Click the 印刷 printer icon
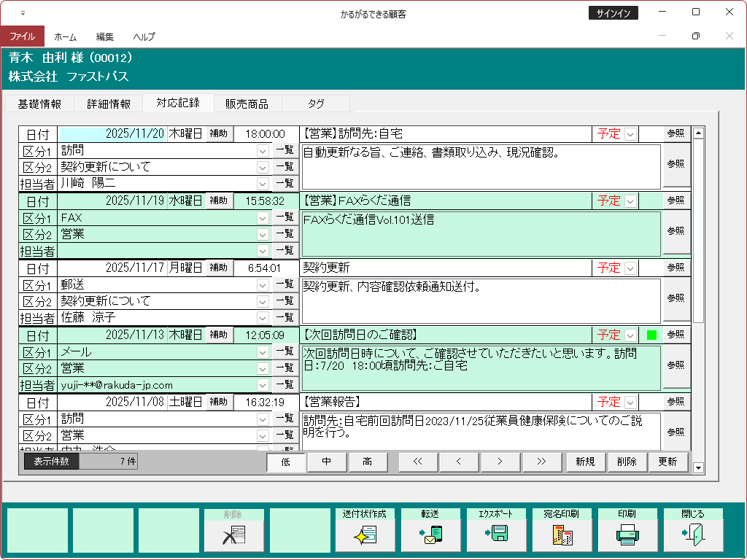 click(x=627, y=535)
